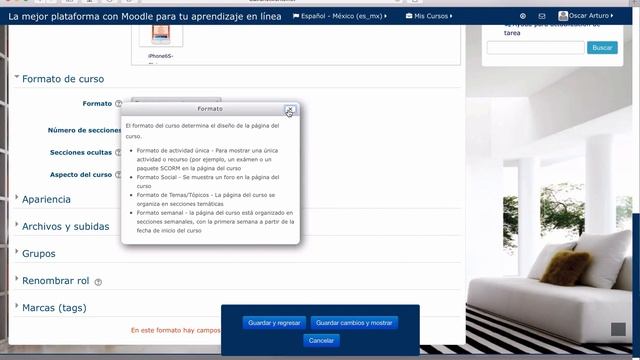
Task: Expand the Marcas (tags) section
Action: 54,308
